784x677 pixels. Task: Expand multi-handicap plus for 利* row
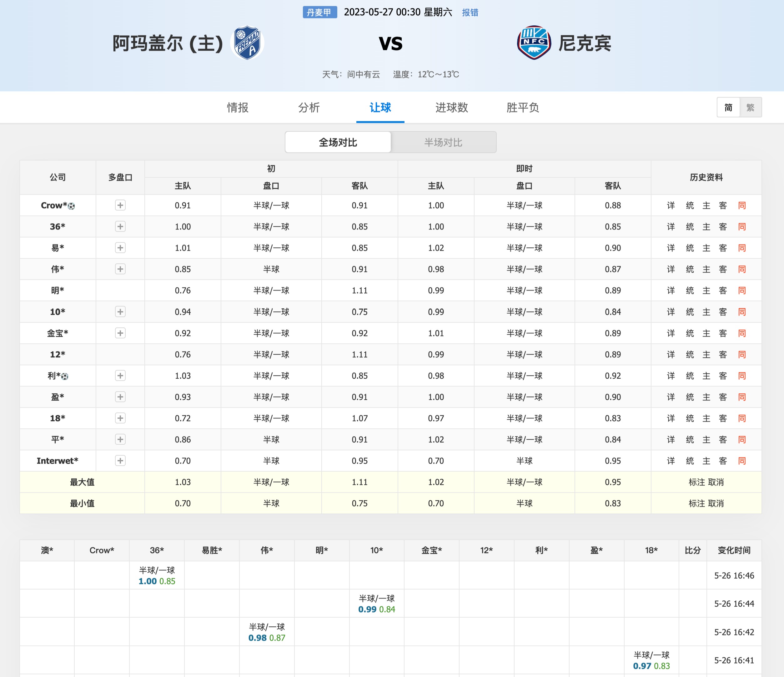tap(120, 375)
